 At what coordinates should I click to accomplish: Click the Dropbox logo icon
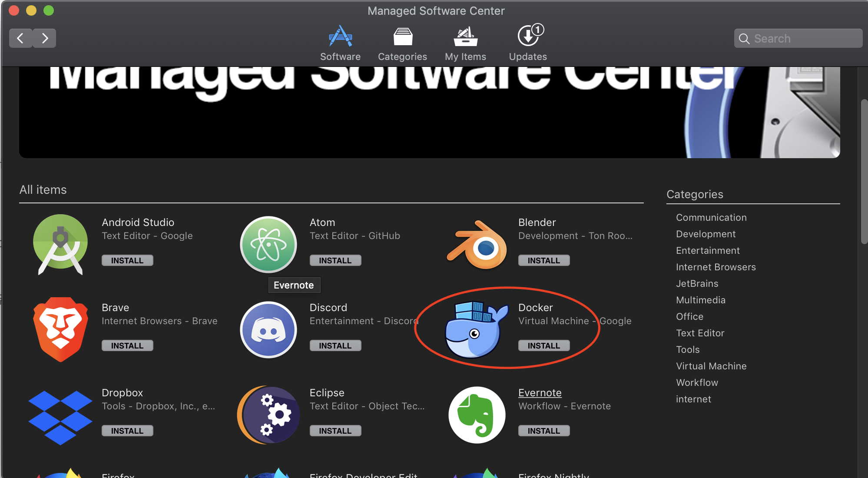tap(60, 416)
